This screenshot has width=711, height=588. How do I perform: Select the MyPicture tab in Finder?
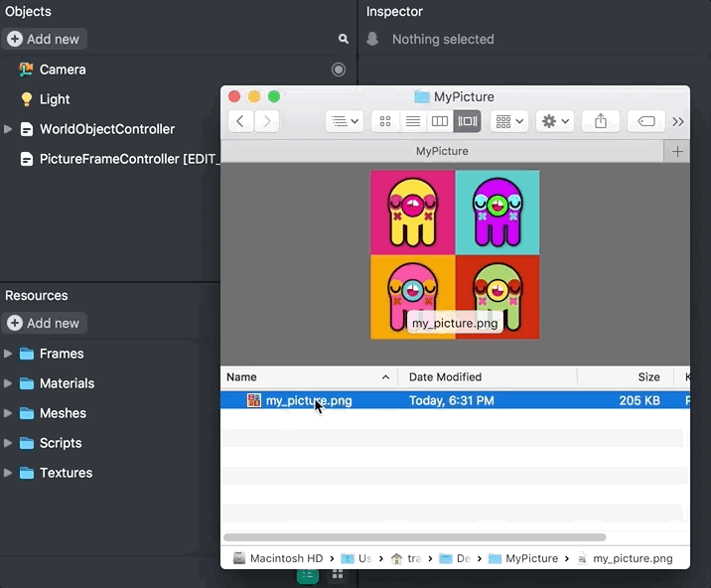442,151
